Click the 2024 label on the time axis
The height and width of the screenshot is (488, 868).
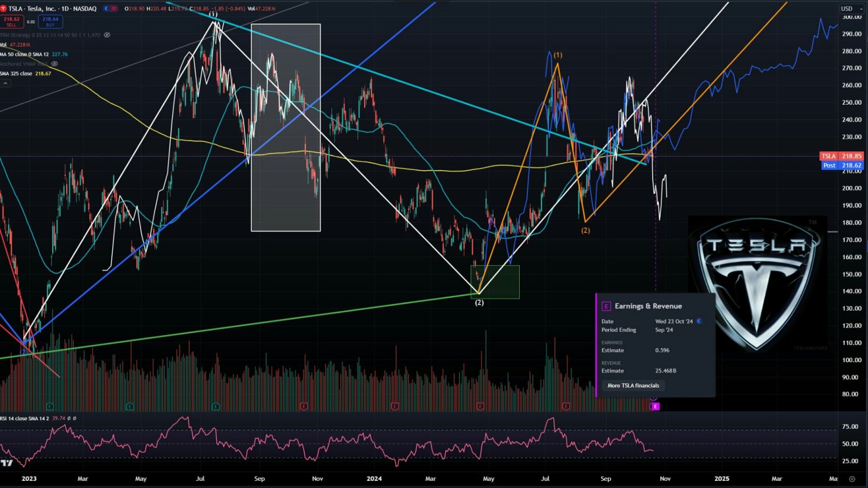[374, 479]
